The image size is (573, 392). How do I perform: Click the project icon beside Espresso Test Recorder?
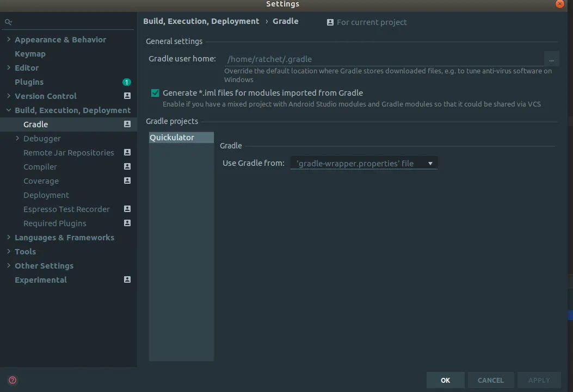click(x=127, y=209)
